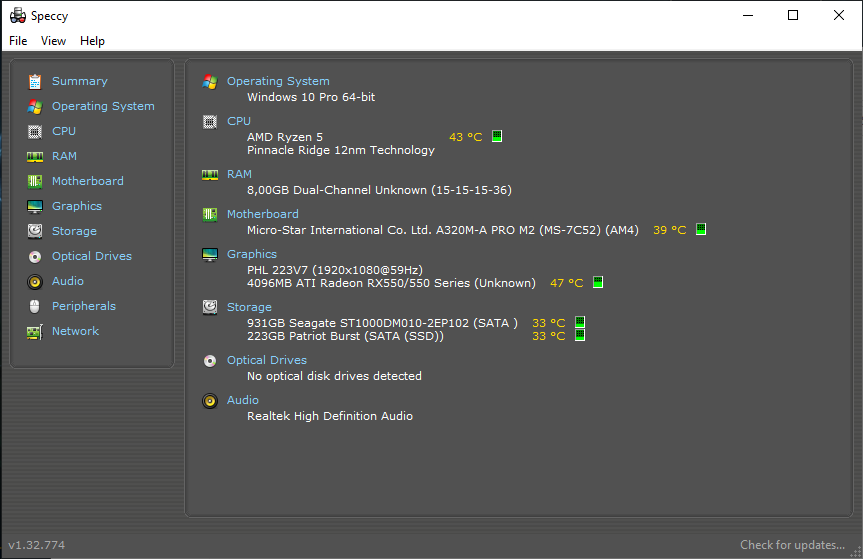This screenshot has width=863, height=559.
Task: Show the RAM sidebar section
Action: 64,156
